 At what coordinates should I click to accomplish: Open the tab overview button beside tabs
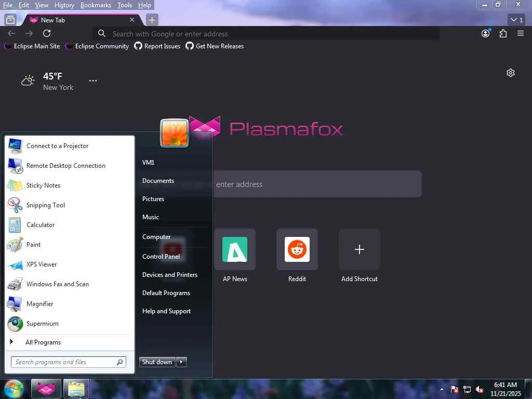click(10, 20)
